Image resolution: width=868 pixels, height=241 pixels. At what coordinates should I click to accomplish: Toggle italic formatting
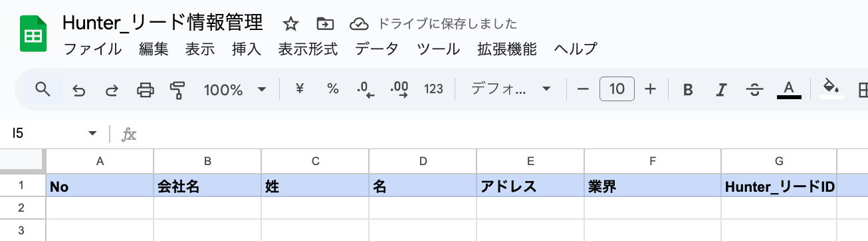click(721, 89)
